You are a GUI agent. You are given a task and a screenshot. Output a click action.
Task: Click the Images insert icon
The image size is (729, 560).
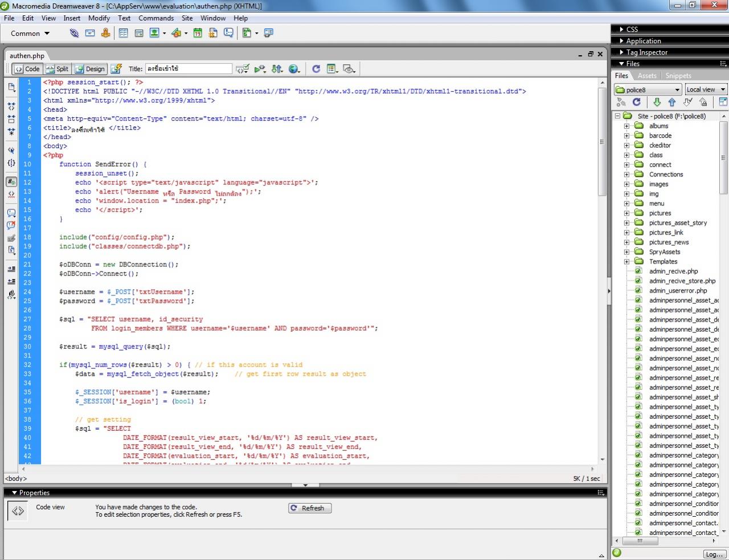(154, 33)
